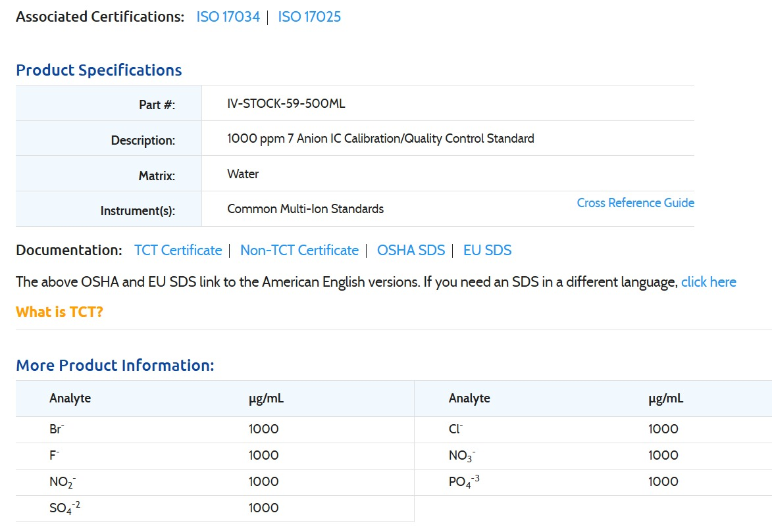772x532 pixels.
Task: Follow the "click here" SDS language link
Action: click(x=708, y=282)
